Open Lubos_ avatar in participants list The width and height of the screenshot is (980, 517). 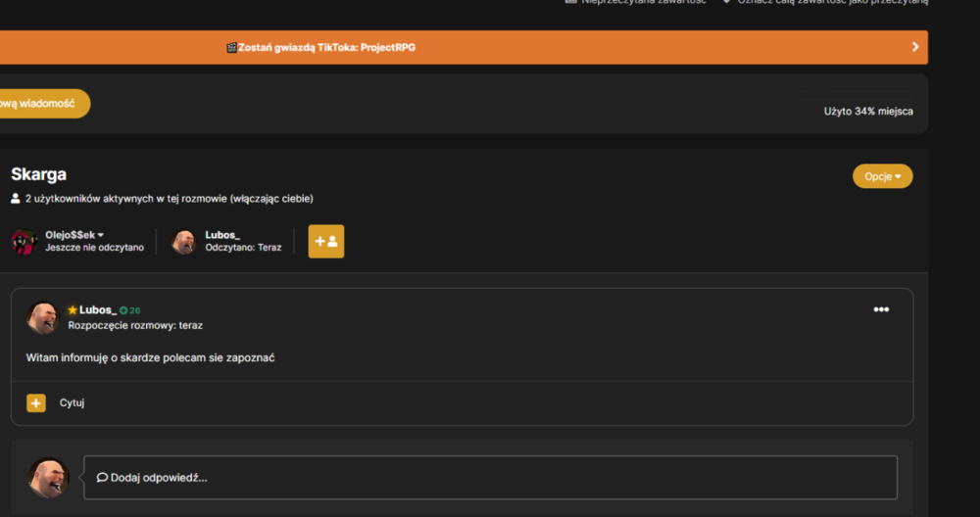[x=184, y=241]
